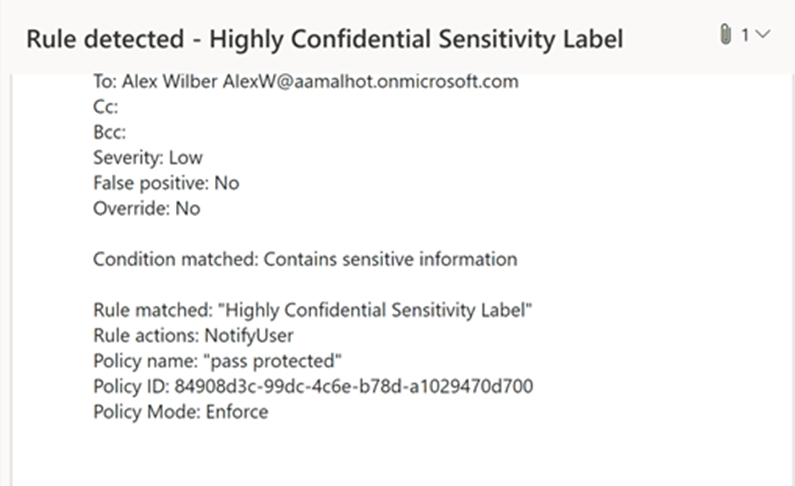Click the Condition matched sensitive information line

(x=305, y=259)
